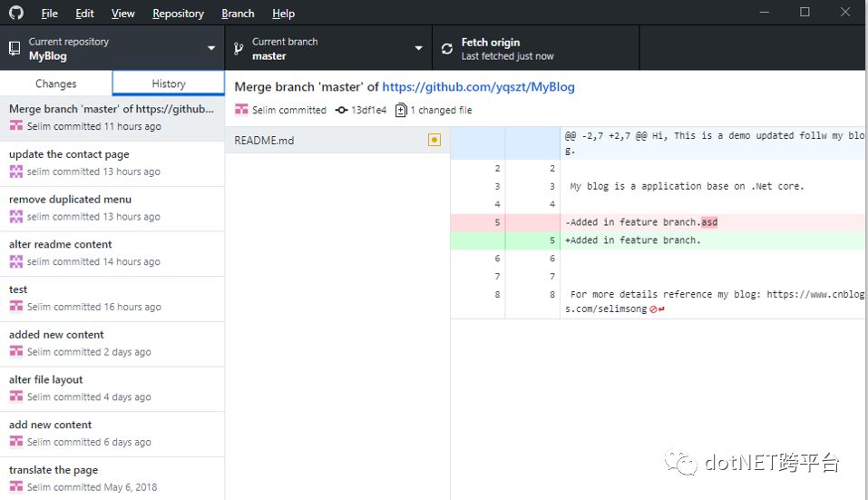
Task: Open the Edit menu
Action: click(x=84, y=14)
